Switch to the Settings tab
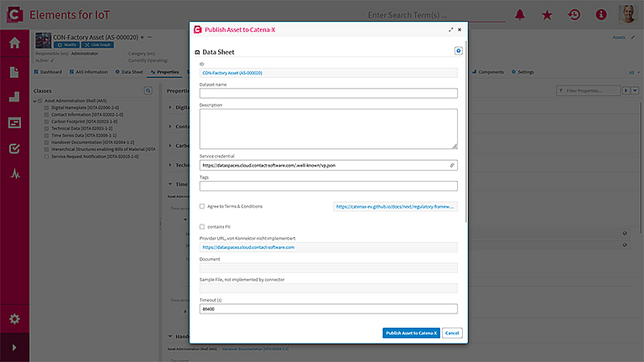644x362 pixels. tap(523, 72)
